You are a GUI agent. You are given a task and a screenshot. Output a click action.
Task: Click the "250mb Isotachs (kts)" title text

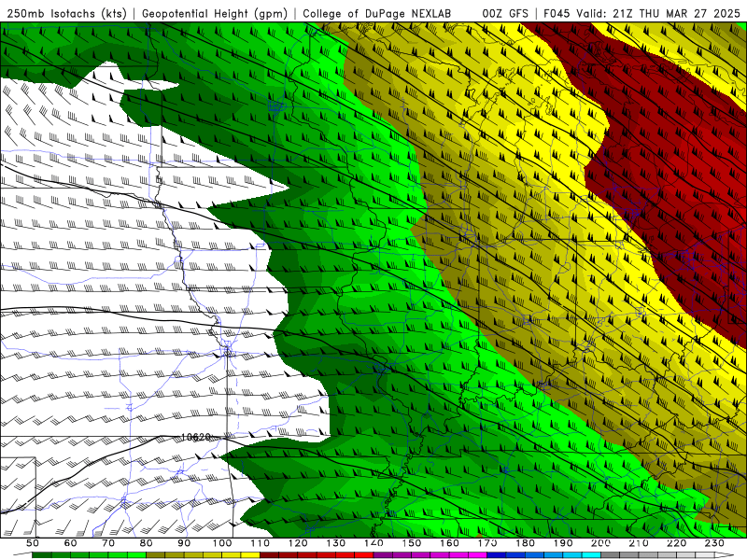(x=66, y=13)
